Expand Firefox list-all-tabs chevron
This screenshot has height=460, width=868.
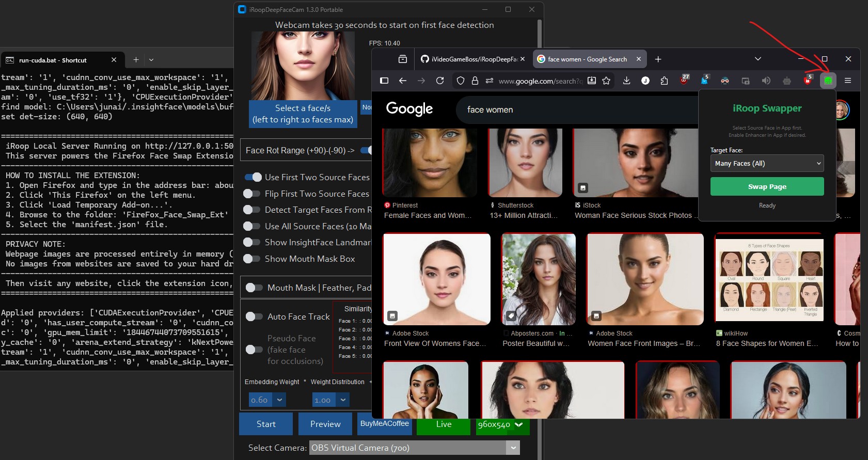[x=758, y=59]
